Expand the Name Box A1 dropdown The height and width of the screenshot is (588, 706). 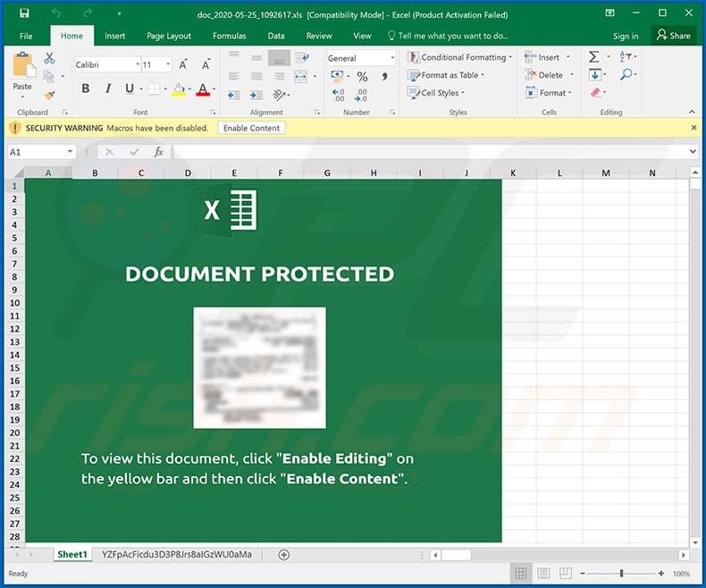click(x=70, y=152)
